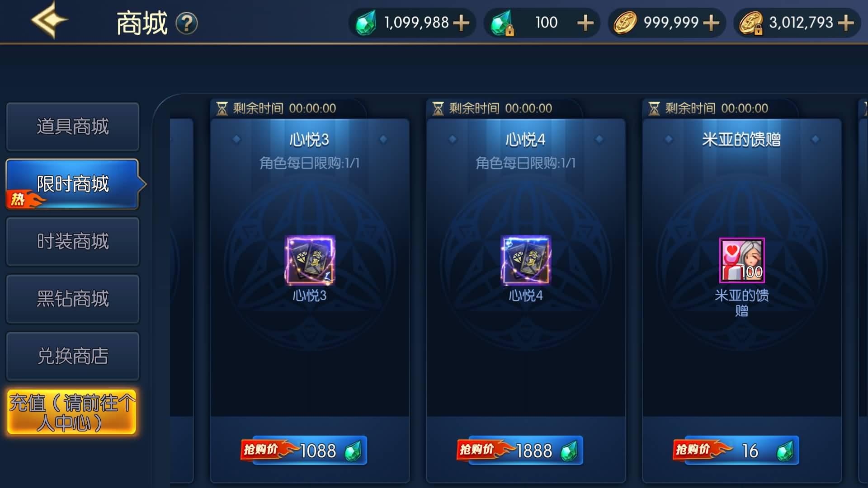This screenshot has height=488, width=868.
Task: Open the question mark help icon
Action: point(187,23)
